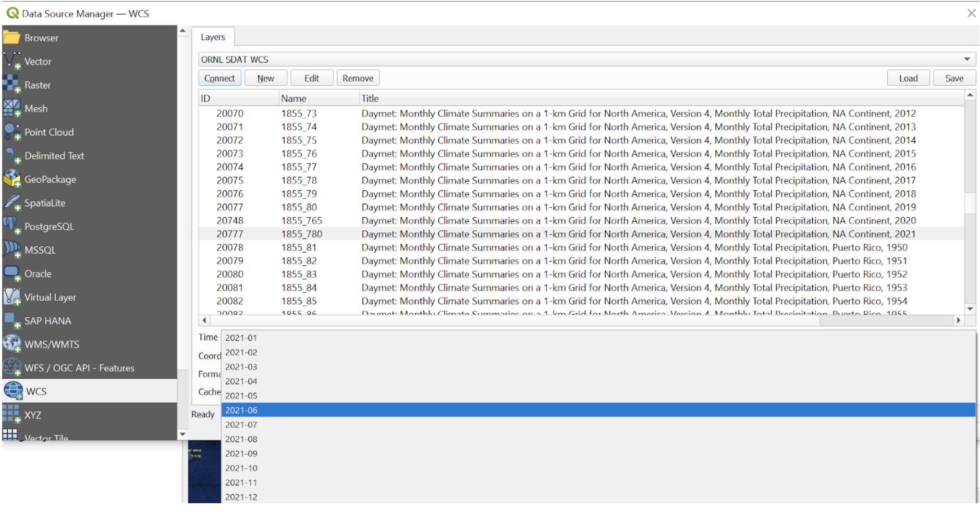Select Time option 2021-05
Screen dimensions: 980x523
[598, 395]
